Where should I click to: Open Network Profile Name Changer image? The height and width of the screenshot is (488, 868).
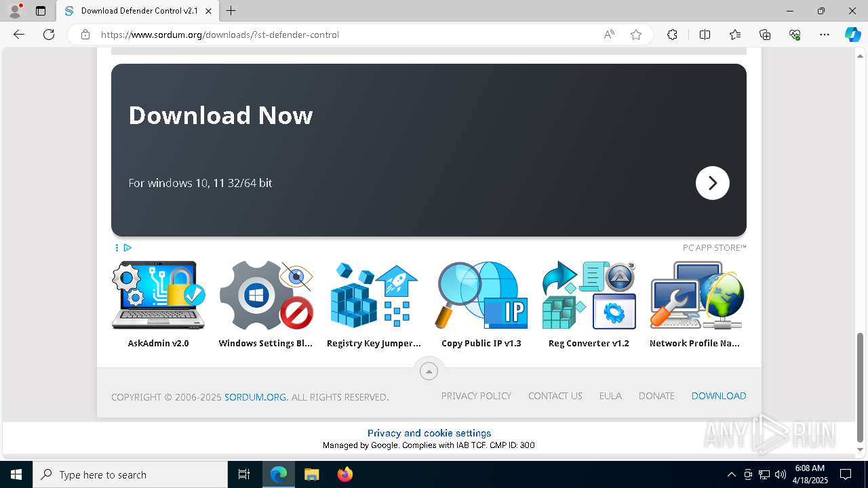pos(696,295)
